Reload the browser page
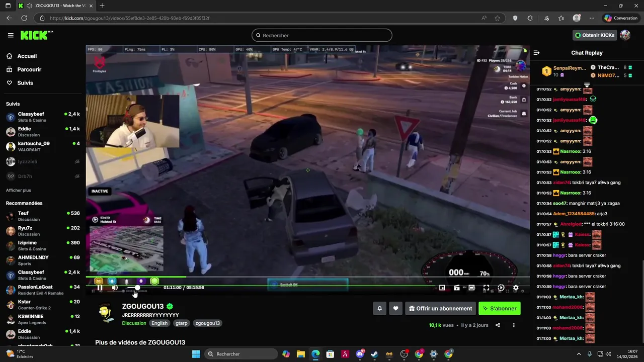 24,18
